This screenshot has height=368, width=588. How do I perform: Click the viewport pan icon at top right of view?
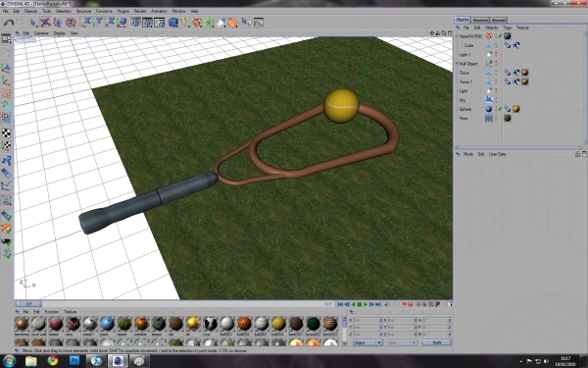point(432,33)
